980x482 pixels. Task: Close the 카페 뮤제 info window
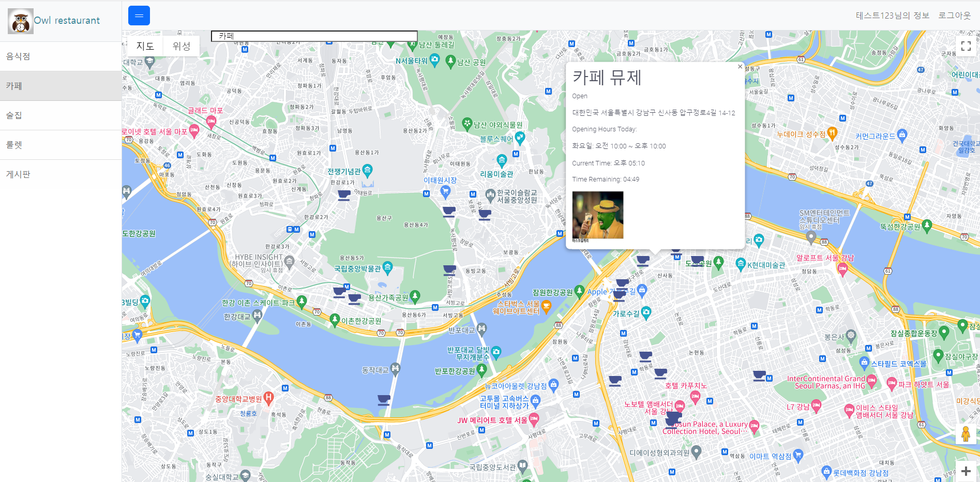(x=740, y=67)
